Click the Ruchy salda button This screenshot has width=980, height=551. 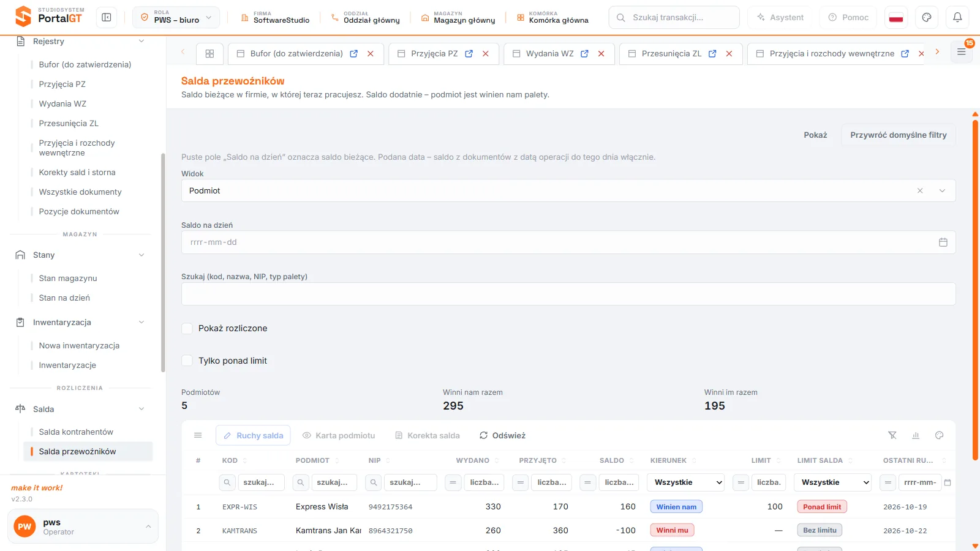253,436
